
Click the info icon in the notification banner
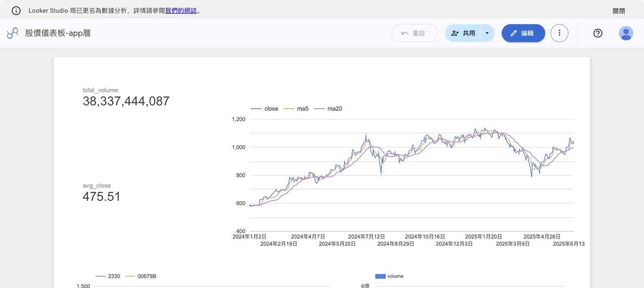(16, 11)
